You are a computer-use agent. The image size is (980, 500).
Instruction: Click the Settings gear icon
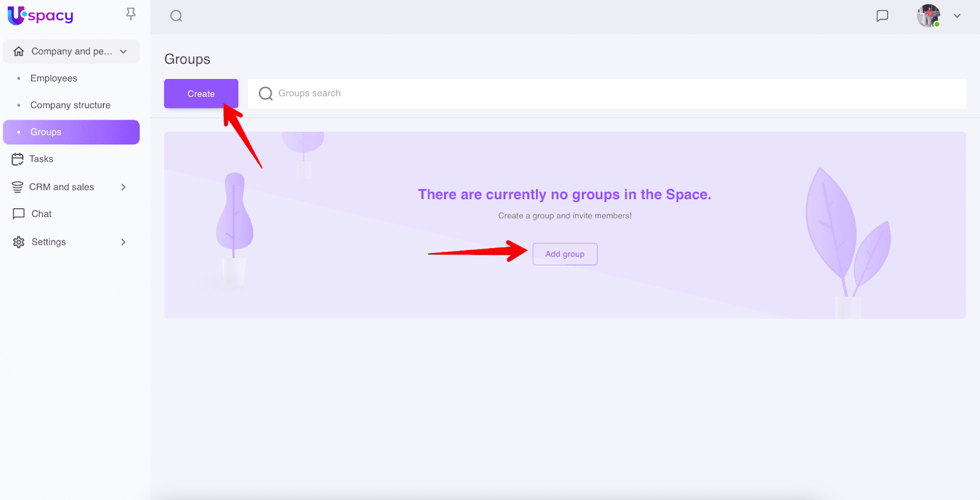(19, 242)
